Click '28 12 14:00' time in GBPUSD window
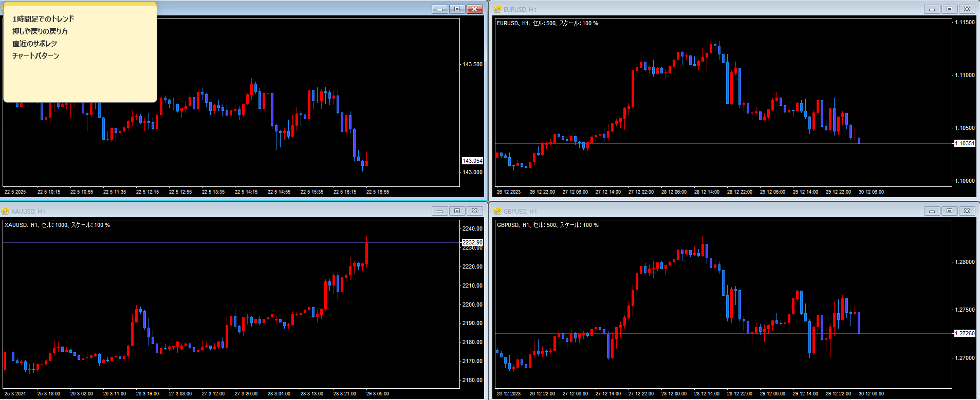The width and height of the screenshot is (980, 400). [x=707, y=394]
